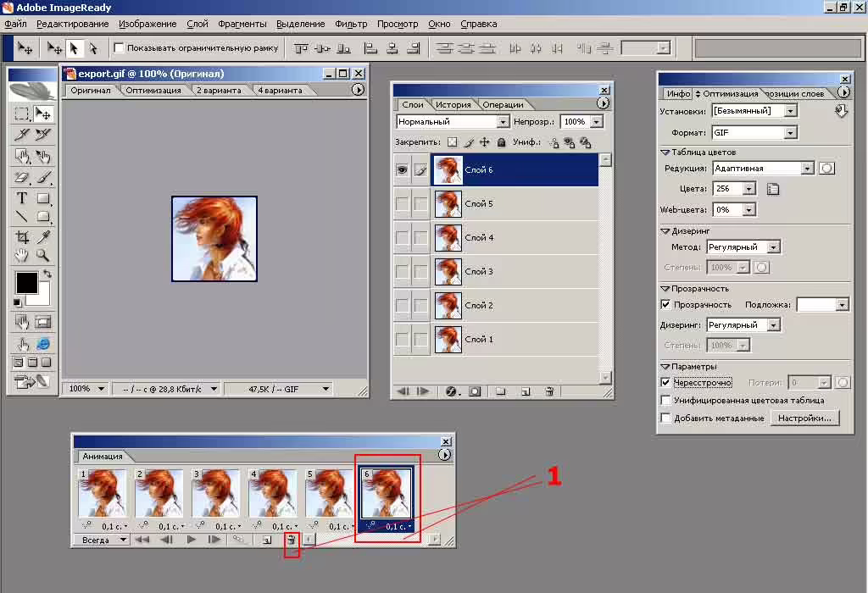Click the black foreground color swatch
Viewport: 868px width, 593px height.
tap(26, 283)
